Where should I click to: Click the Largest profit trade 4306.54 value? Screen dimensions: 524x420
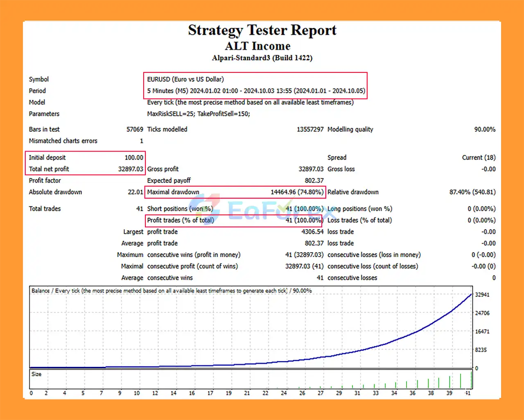[x=312, y=232]
